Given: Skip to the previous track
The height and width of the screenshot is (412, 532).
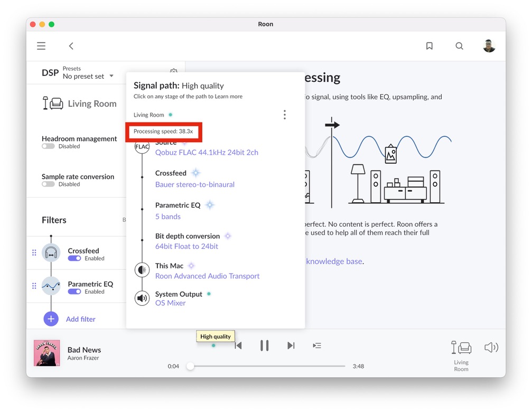Looking at the screenshot, I should [238, 345].
